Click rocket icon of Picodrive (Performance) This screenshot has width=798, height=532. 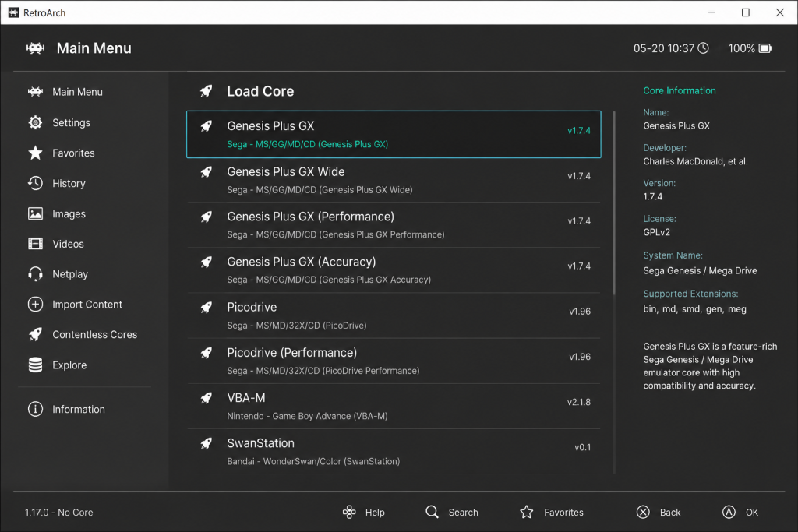[206, 353]
